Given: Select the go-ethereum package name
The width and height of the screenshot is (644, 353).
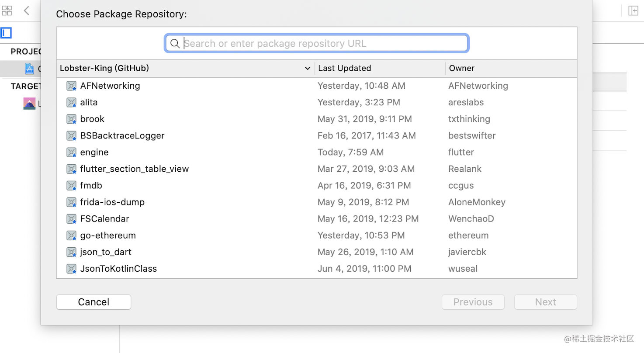Looking at the screenshot, I should point(108,235).
